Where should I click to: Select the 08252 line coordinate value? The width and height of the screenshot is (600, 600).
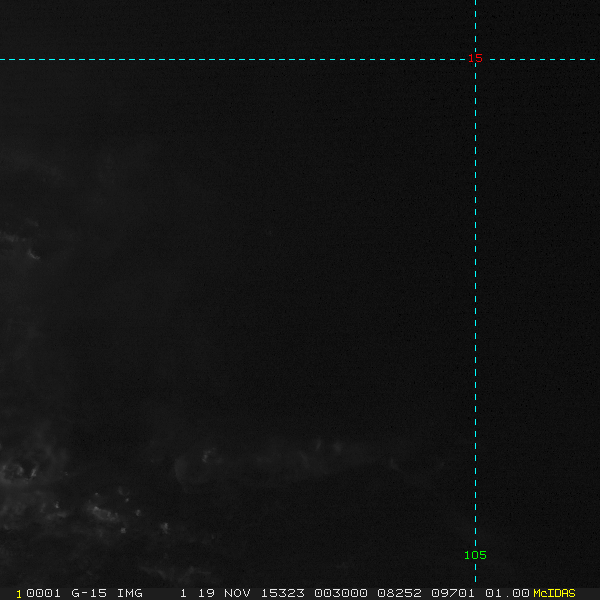pyautogui.click(x=399, y=593)
